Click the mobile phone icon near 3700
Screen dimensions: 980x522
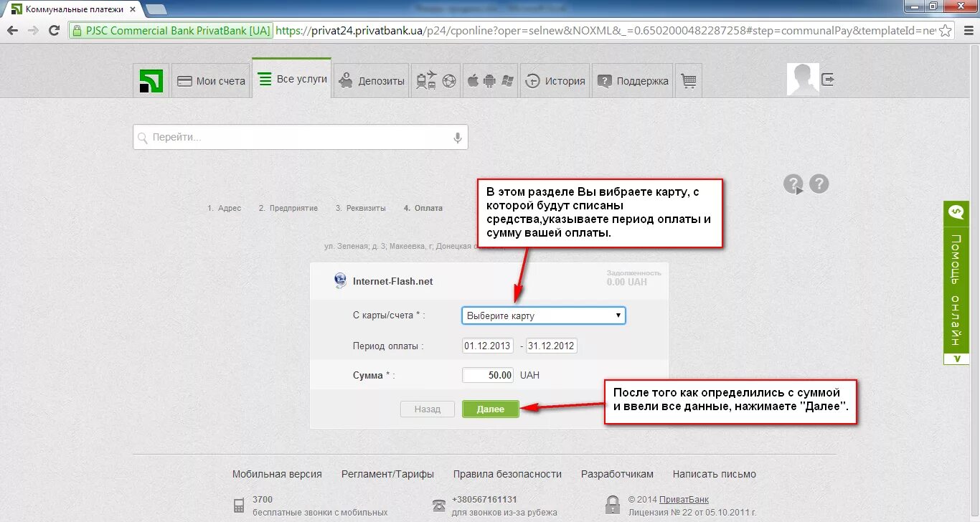coord(239,506)
